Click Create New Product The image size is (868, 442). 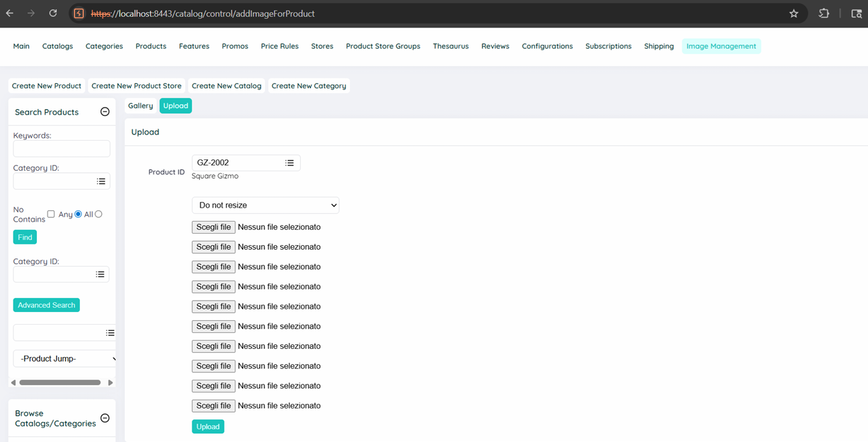pos(46,86)
